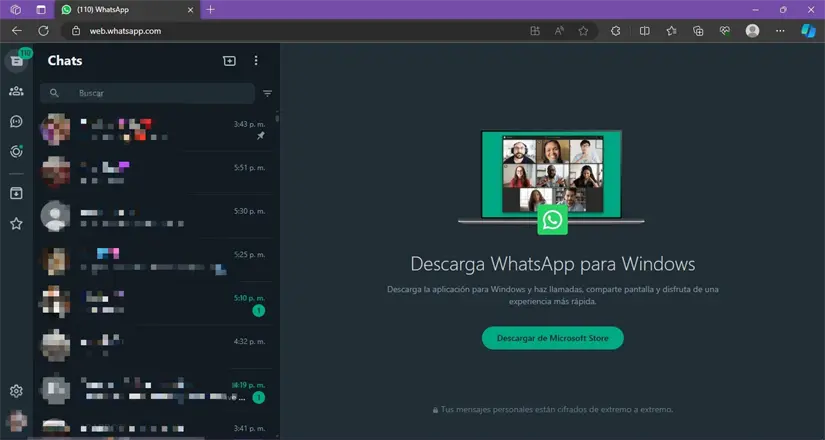Click the WhatsApp logo on laptop illustration

pos(552,220)
